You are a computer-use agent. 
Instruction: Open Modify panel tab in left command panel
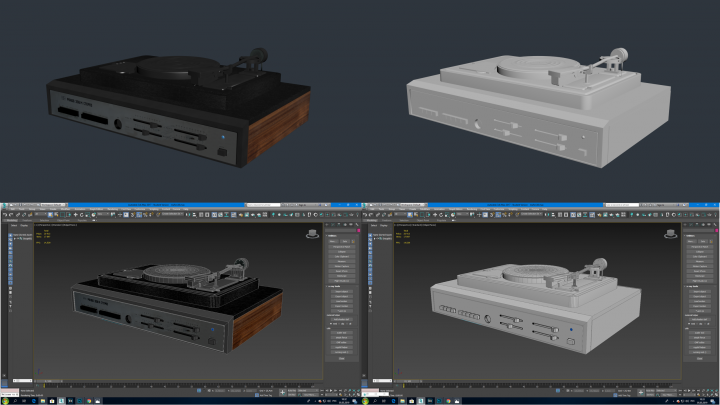(333, 225)
